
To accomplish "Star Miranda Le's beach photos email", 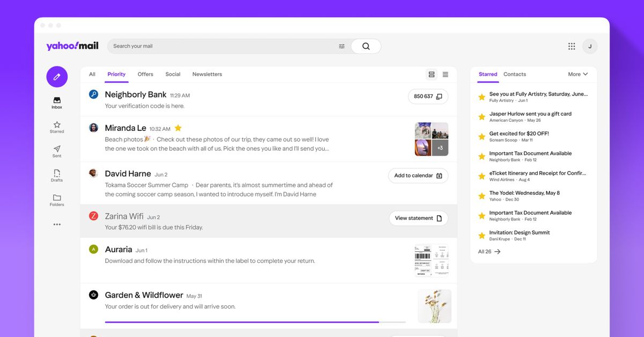I will [178, 128].
